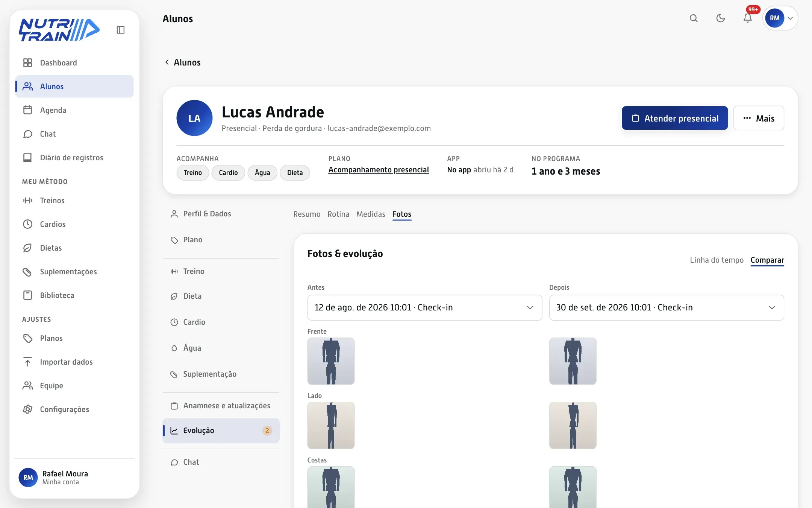Switch to Linha do tempo view

point(717,260)
